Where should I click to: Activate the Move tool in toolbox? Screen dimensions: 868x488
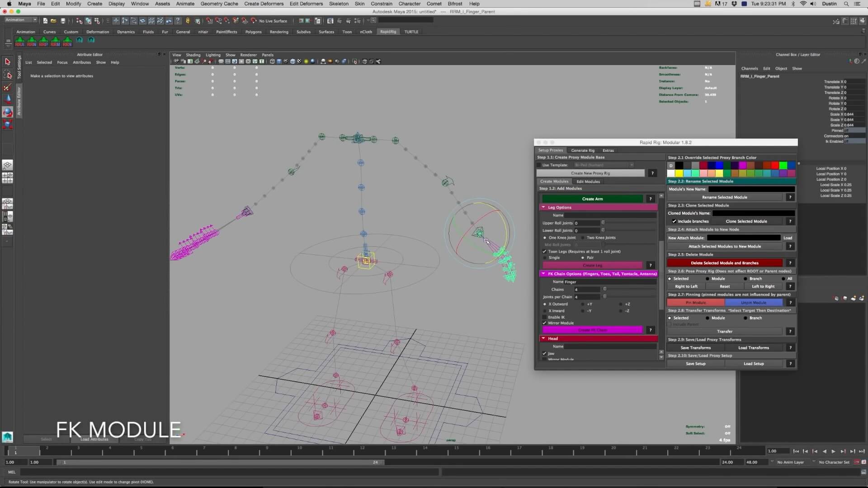point(7,99)
